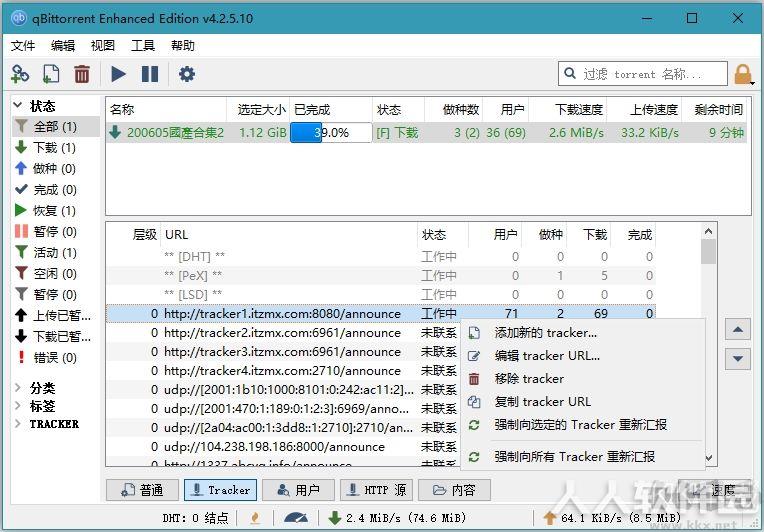Image resolution: width=764 pixels, height=532 pixels.
Task: Select the 空闲 (0) status filter
Action: coord(56,273)
